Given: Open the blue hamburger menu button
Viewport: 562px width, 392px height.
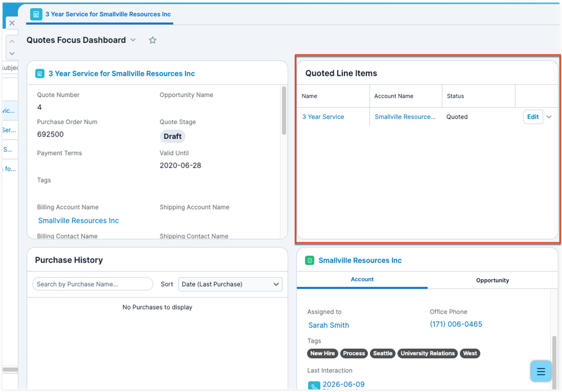Looking at the screenshot, I should click(x=541, y=371).
